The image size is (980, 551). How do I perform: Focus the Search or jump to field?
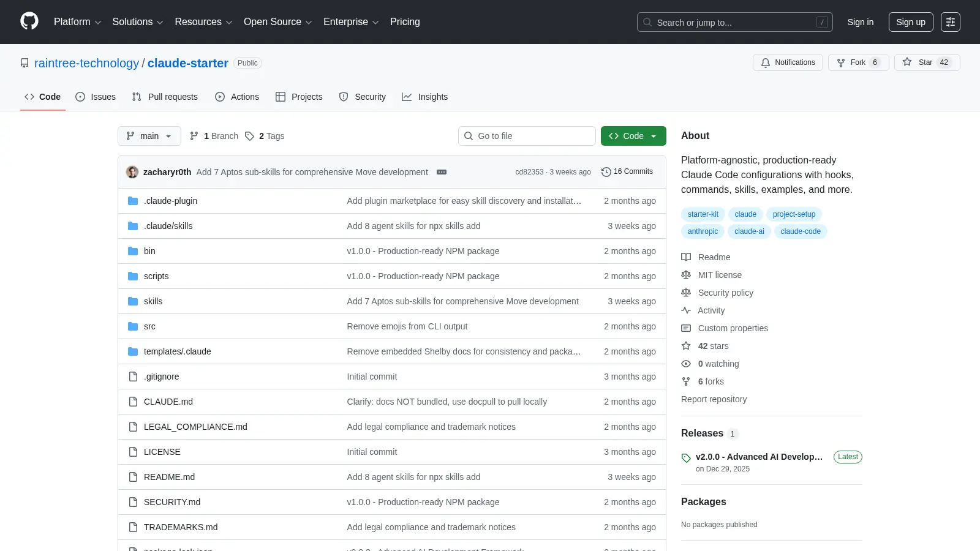pos(735,22)
